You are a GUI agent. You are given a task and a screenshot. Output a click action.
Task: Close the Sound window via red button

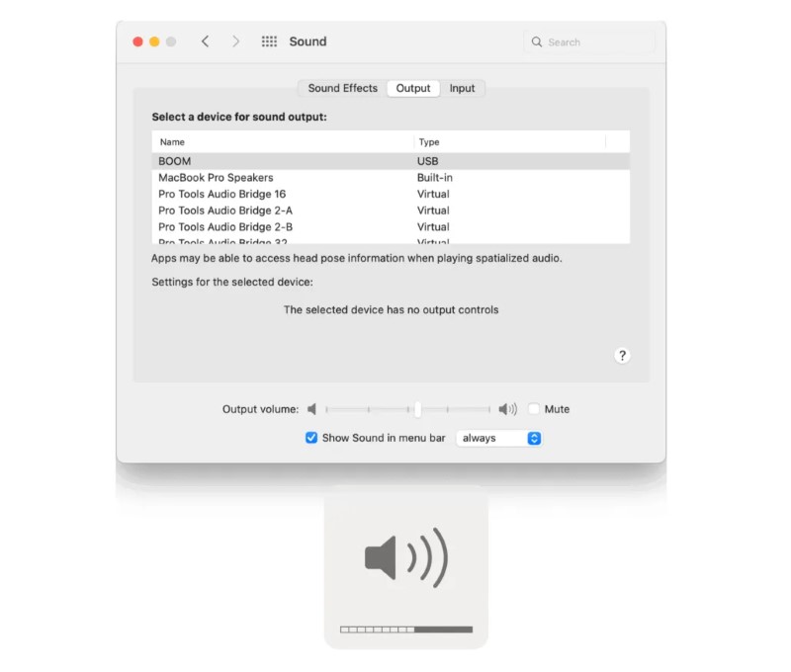pyautogui.click(x=137, y=42)
